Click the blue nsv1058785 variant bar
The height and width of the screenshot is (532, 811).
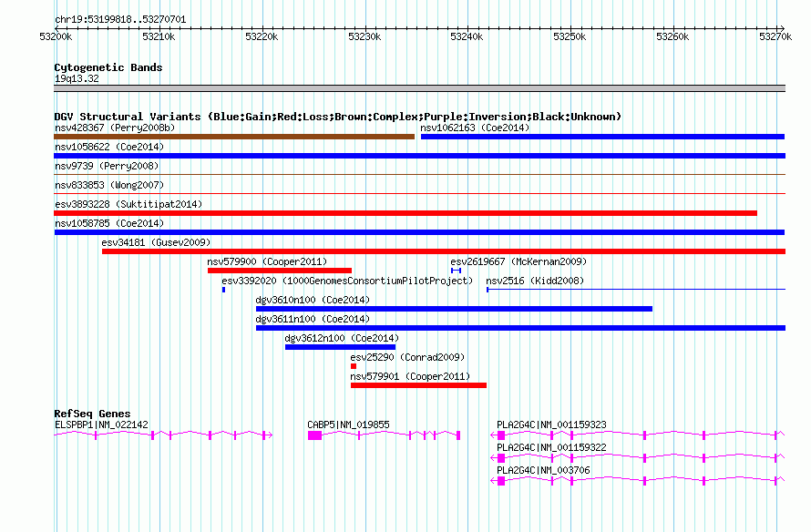(x=419, y=232)
